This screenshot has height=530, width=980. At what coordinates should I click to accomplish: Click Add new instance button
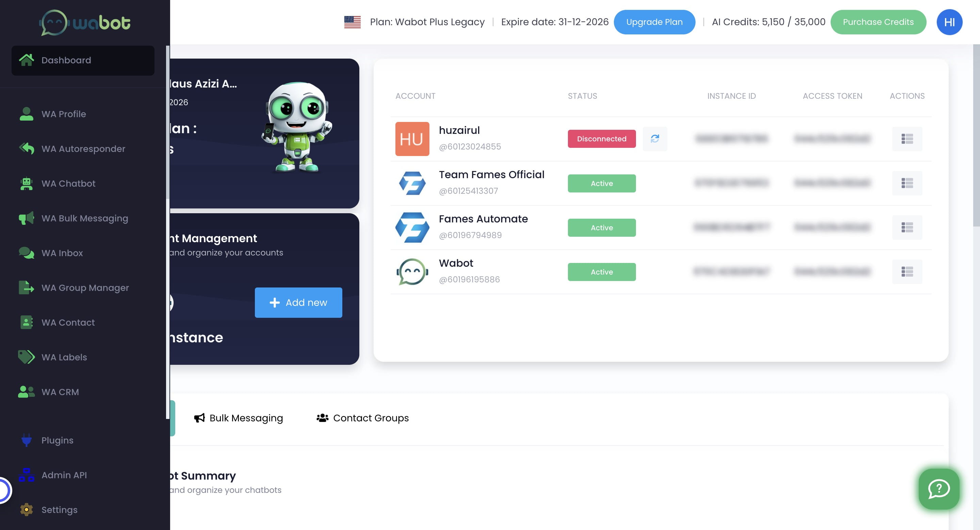[298, 302]
